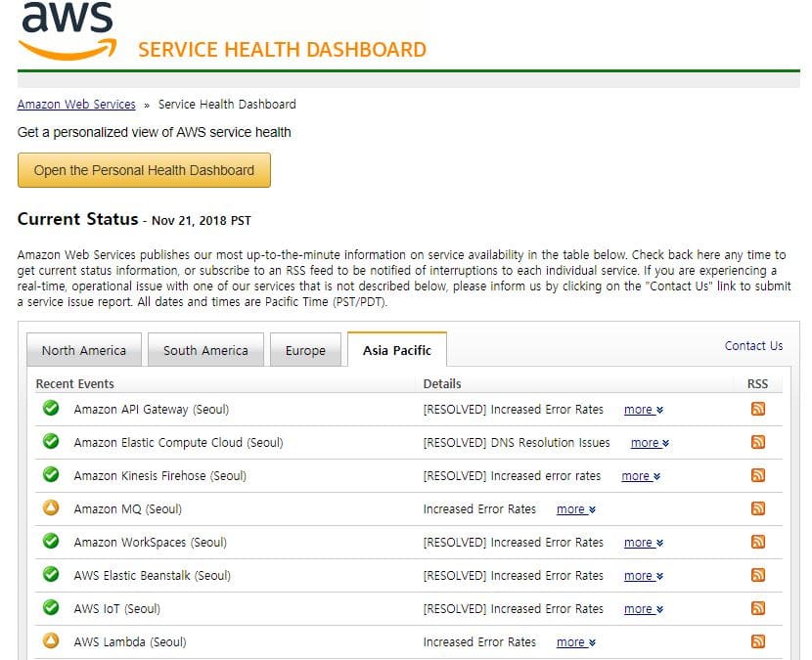Expand more details for AWS Elastic Beanstalk

click(644, 576)
